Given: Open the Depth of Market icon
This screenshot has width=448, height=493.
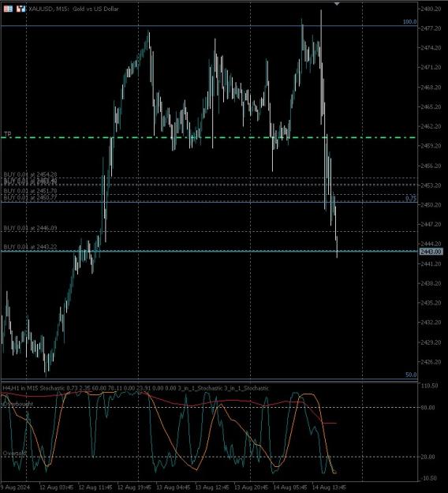Looking at the screenshot, I should (8, 9).
